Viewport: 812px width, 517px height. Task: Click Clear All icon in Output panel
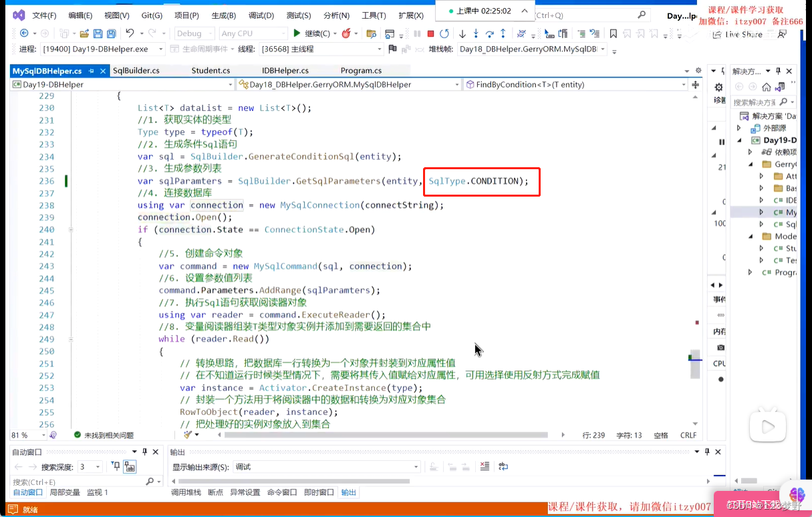(x=485, y=467)
